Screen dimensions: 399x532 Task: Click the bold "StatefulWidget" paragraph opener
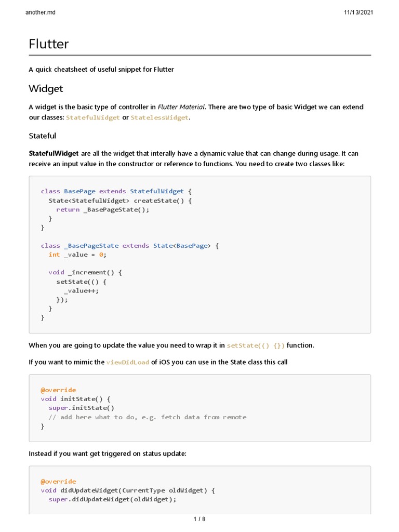tap(54, 154)
